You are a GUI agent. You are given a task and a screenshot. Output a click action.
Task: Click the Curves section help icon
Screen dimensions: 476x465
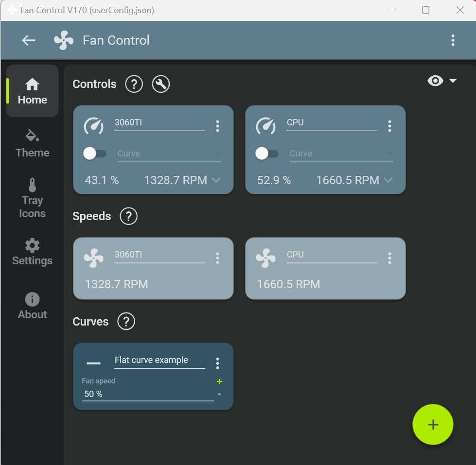coord(126,322)
